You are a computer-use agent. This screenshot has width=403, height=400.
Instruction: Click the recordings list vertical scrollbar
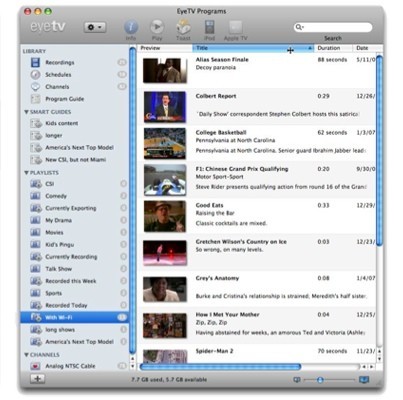pos(379,150)
